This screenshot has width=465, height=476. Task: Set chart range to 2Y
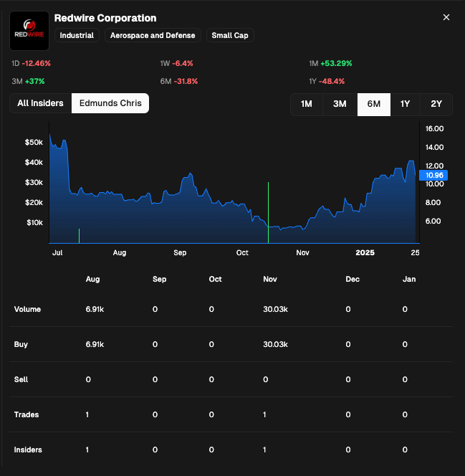pyautogui.click(x=436, y=104)
